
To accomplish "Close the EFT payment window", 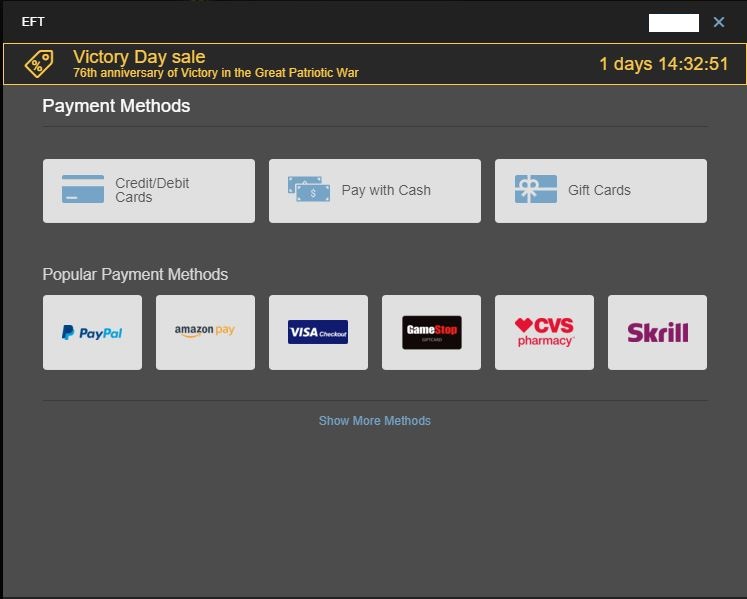I will [x=719, y=22].
